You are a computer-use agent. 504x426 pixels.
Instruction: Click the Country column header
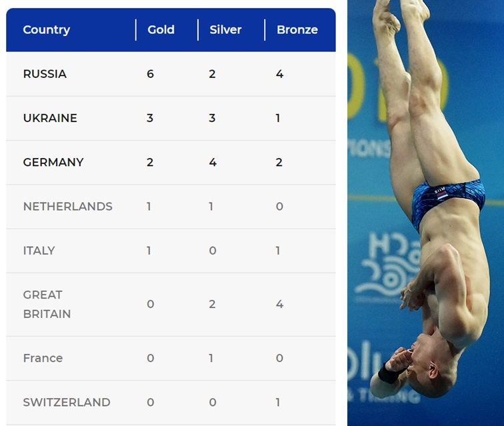click(46, 29)
